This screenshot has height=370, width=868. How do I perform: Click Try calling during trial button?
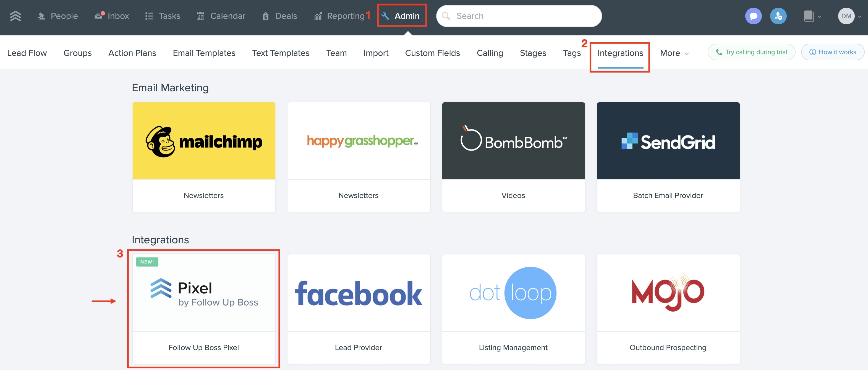tap(751, 52)
